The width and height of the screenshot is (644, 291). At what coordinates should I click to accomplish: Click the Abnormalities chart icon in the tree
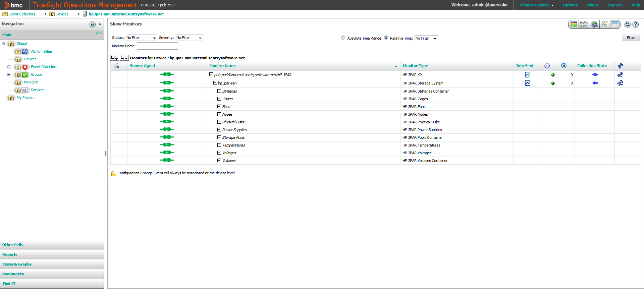click(x=25, y=52)
